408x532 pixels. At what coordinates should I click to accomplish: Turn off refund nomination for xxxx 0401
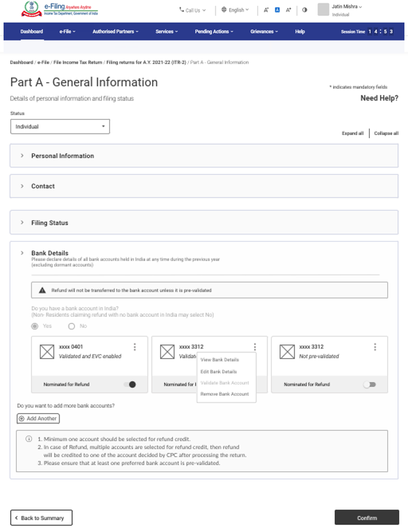pos(130,385)
